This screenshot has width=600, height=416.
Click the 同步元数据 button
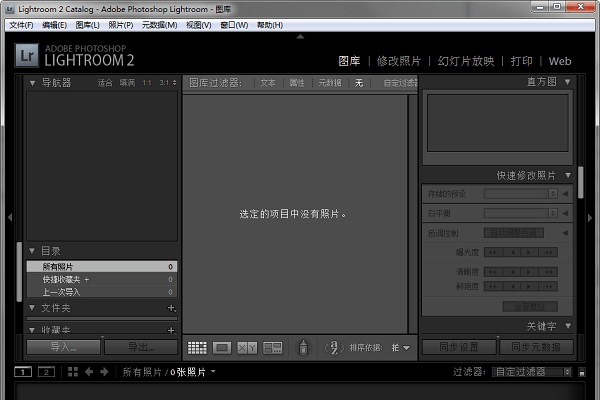coord(536,347)
